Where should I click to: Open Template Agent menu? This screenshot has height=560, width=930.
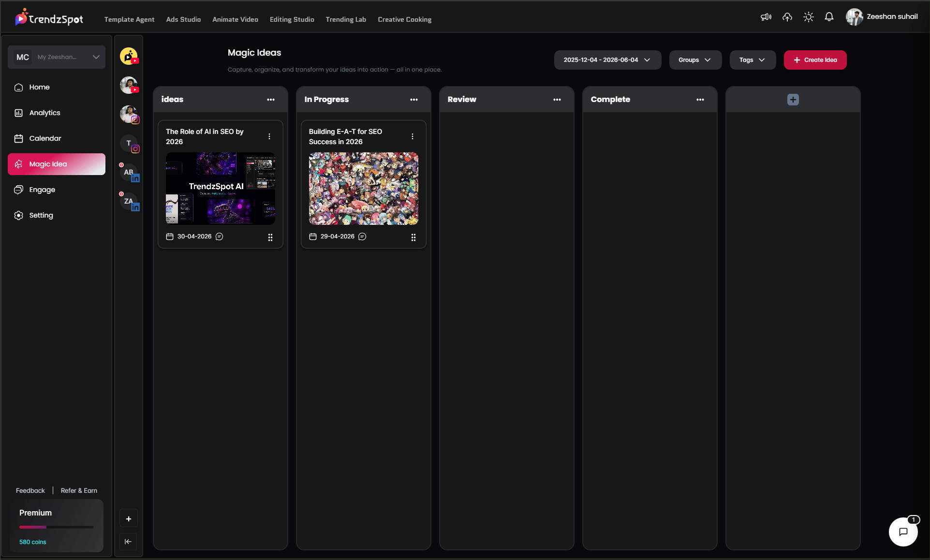(129, 19)
